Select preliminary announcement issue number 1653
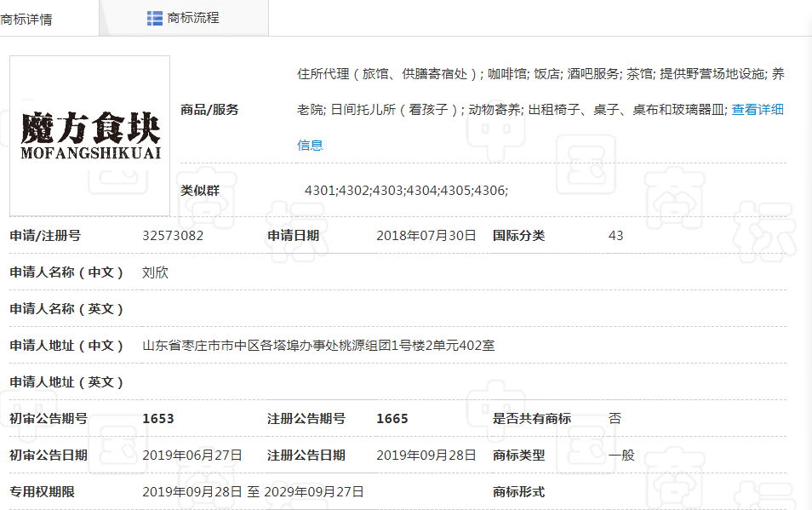The width and height of the screenshot is (812, 510). pos(158,419)
